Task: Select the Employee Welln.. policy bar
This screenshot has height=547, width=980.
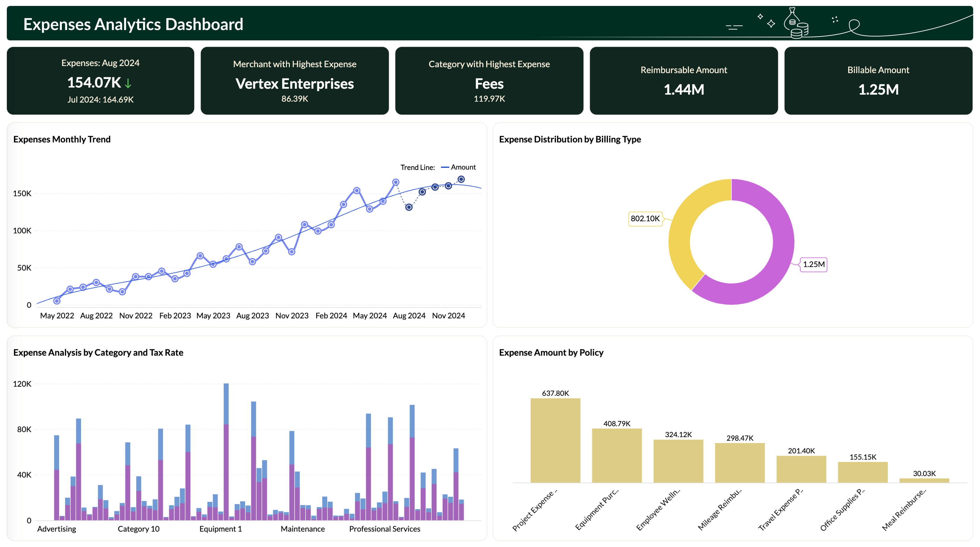Action: 678,461
